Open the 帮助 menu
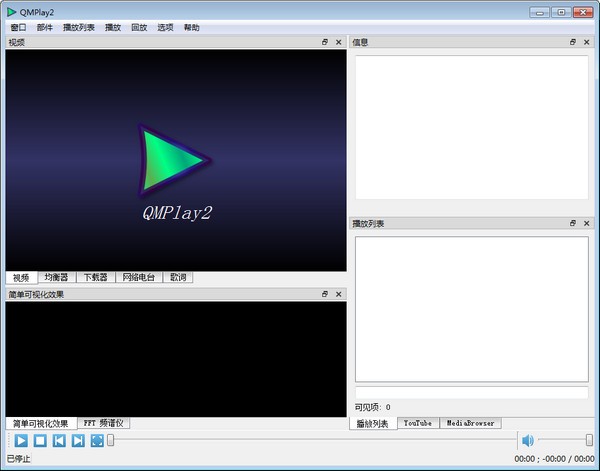600x471 pixels. pyautogui.click(x=192, y=28)
